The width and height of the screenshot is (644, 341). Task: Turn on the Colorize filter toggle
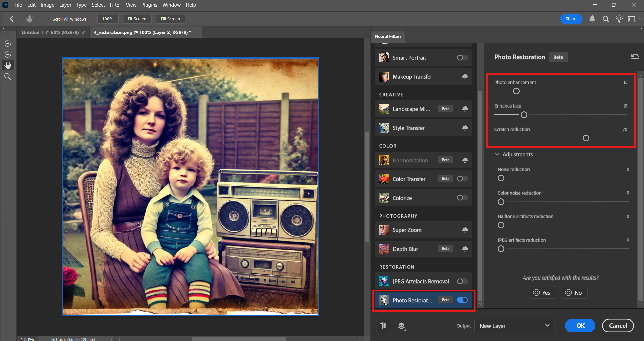coord(462,198)
